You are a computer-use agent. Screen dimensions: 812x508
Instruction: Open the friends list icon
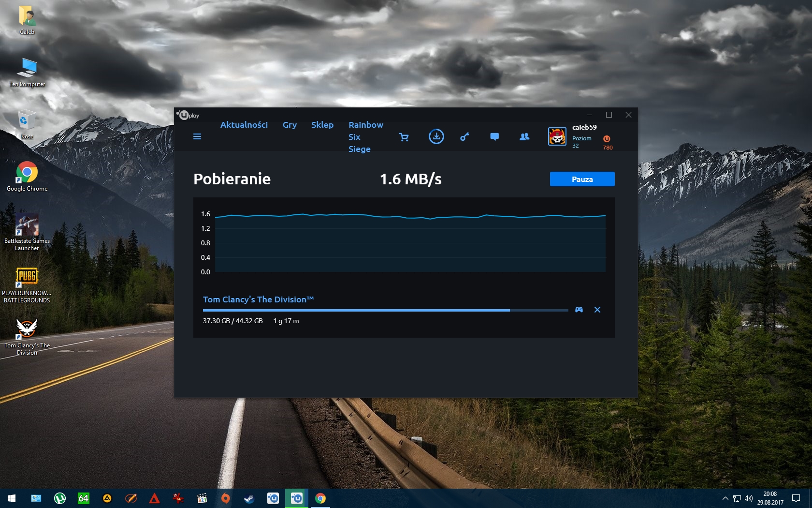click(x=524, y=137)
